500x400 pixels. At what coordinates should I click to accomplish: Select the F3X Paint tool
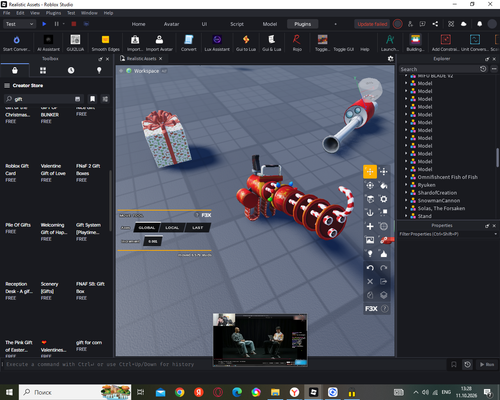(384, 185)
